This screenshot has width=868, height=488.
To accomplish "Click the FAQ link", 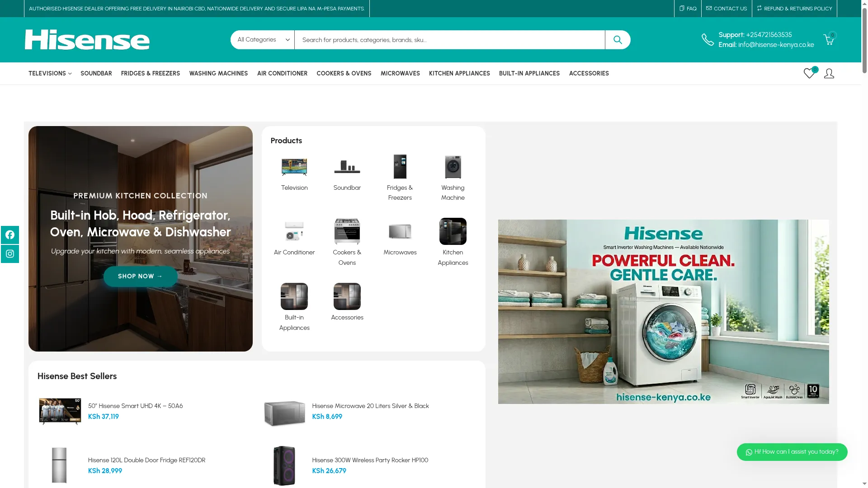I will click(688, 9).
